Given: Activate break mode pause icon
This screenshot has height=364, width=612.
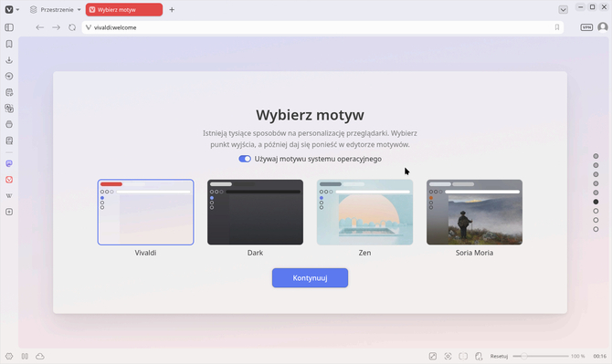Looking at the screenshot, I should [25, 356].
